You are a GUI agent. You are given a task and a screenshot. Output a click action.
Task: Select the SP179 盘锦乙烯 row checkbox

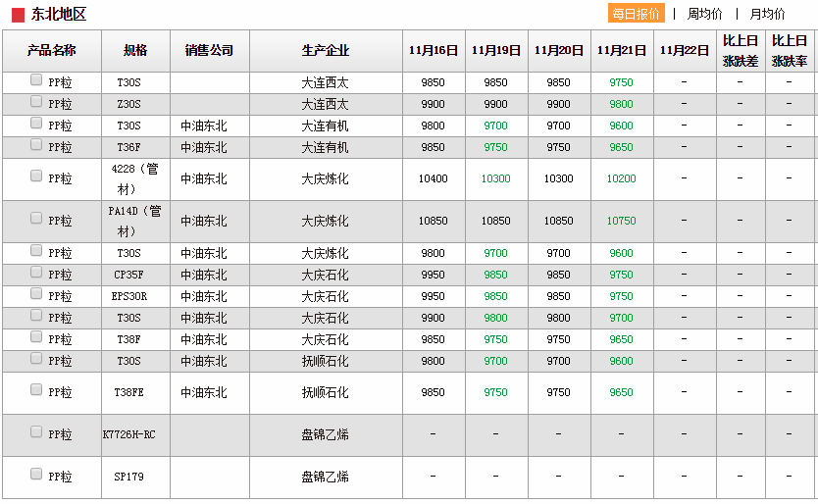[x=36, y=475]
